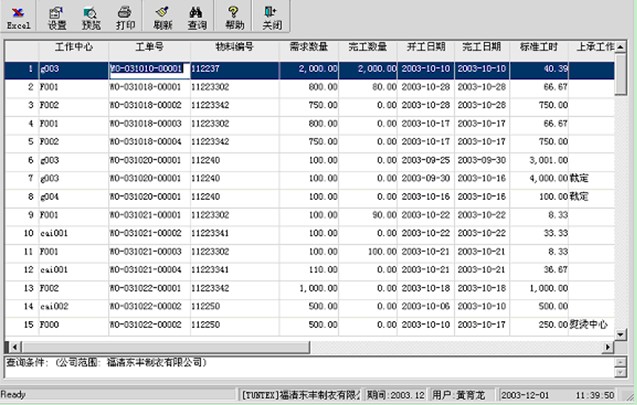Click the highlighted WO-031010-00001 work order cell
The height and width of the screenshot is (405, 637).
point(147,69)
